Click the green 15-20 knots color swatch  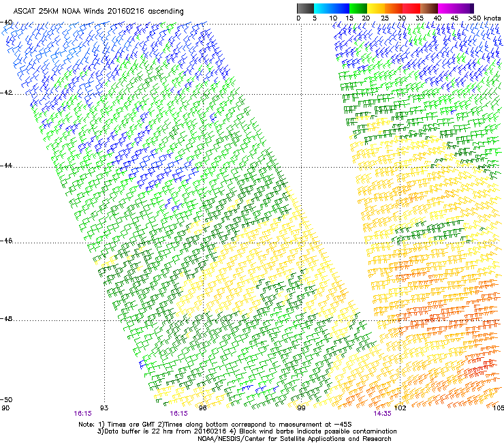pyautogui.click(x=358, y=8)
